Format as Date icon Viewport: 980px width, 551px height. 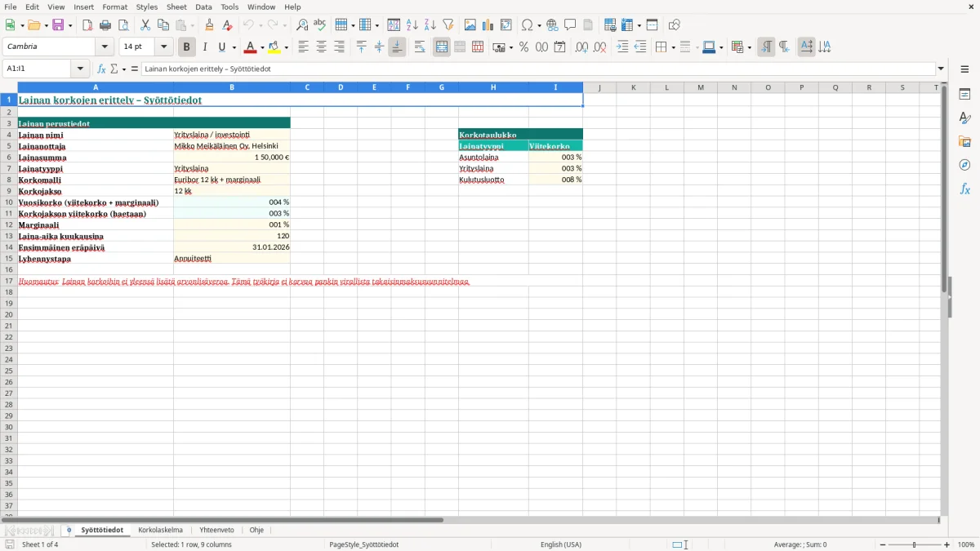coord(560,47)
